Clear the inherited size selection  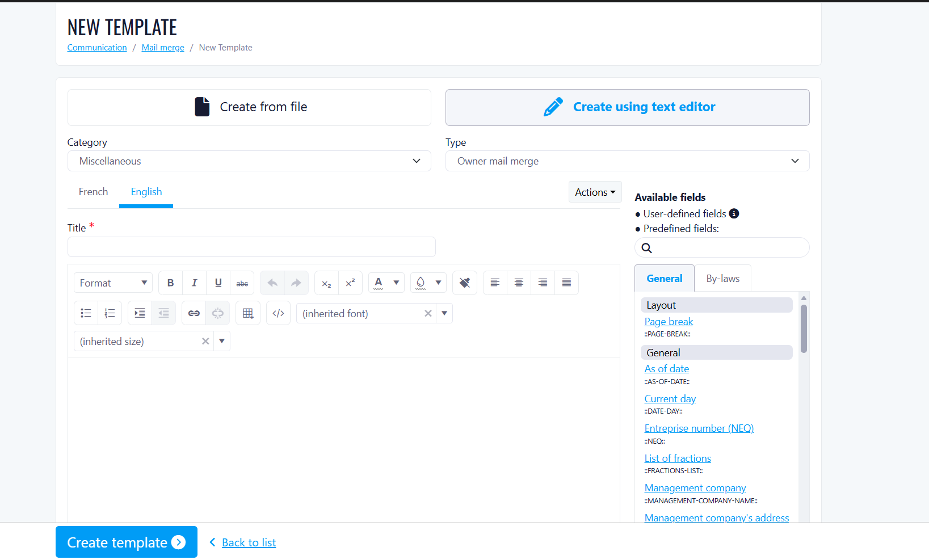point(205,341)
